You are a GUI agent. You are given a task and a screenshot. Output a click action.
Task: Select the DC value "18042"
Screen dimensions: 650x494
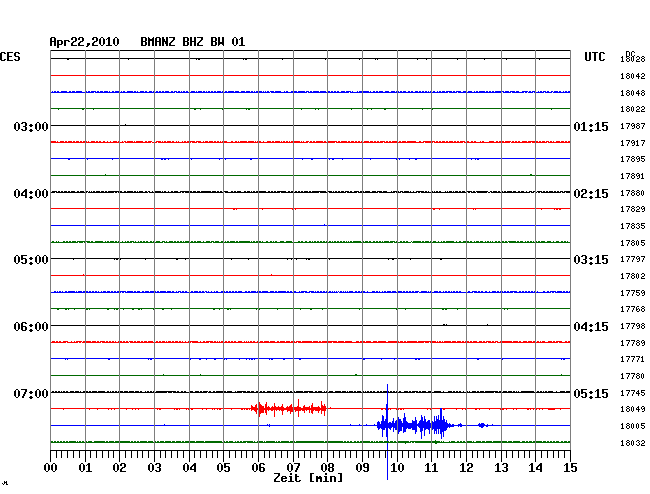633,76
